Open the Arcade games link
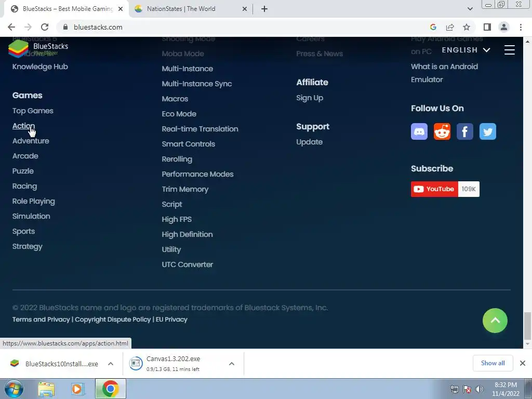Viewport: 532px width, 399px height. point(25,156)
